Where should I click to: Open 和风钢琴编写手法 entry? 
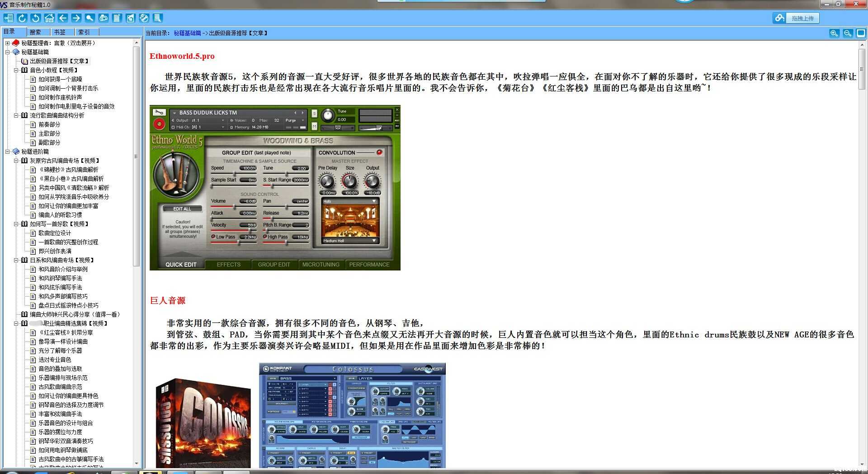pos(60,278)
